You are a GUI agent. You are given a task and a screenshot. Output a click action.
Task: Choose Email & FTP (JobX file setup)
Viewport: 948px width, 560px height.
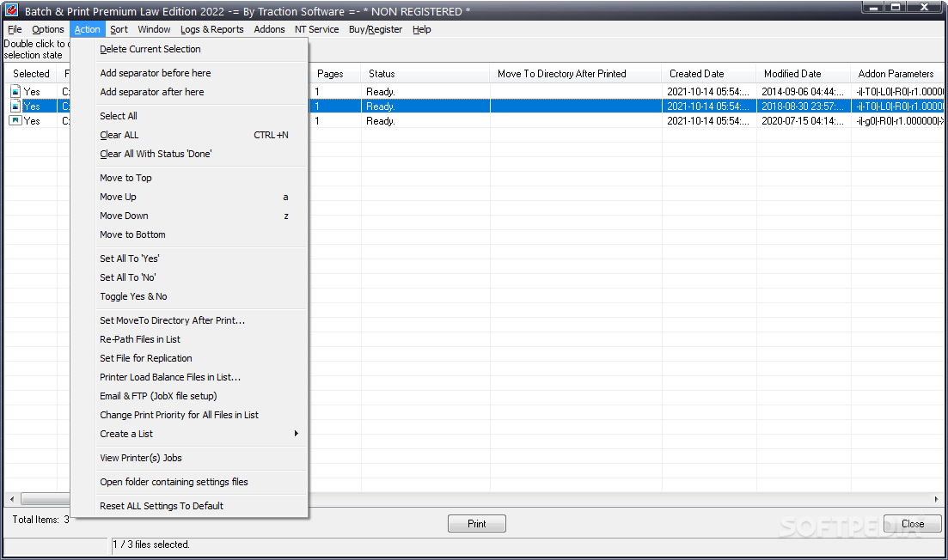[x=189, y=396]
